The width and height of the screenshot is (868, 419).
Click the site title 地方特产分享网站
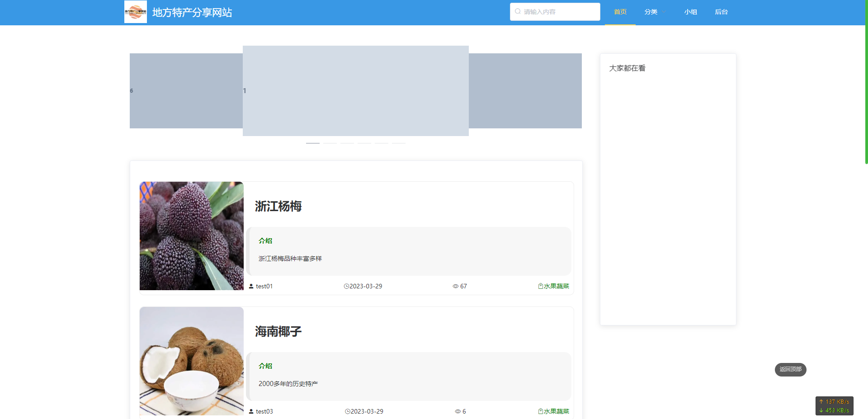coord(192,12)
